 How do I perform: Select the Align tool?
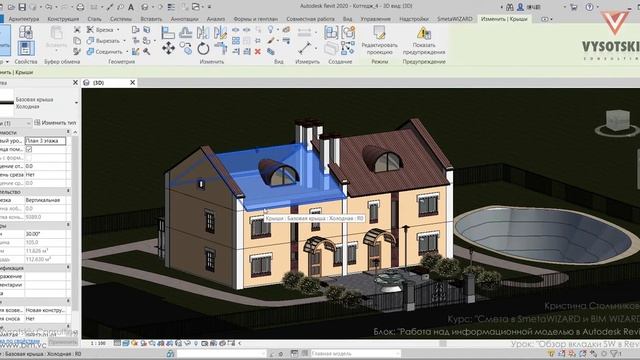pos(168,32)
